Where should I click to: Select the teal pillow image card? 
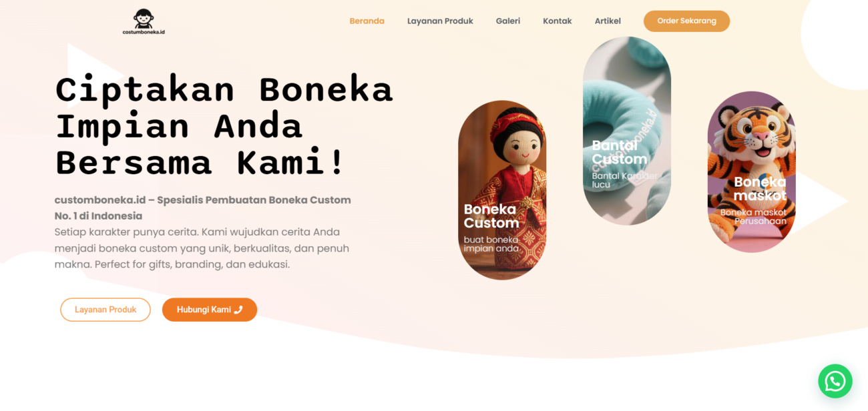coord(626,130)
